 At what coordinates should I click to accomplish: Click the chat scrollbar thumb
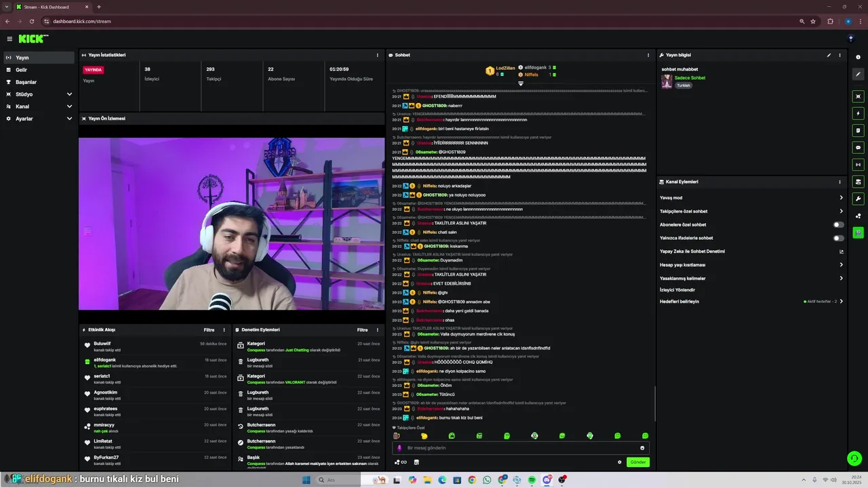655,403
